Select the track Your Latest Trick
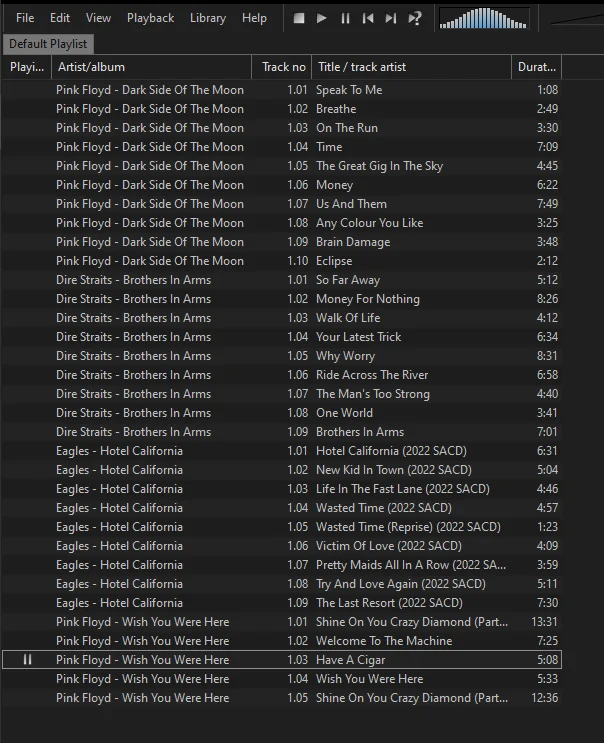The image size is (604, 743). (282, 336)
